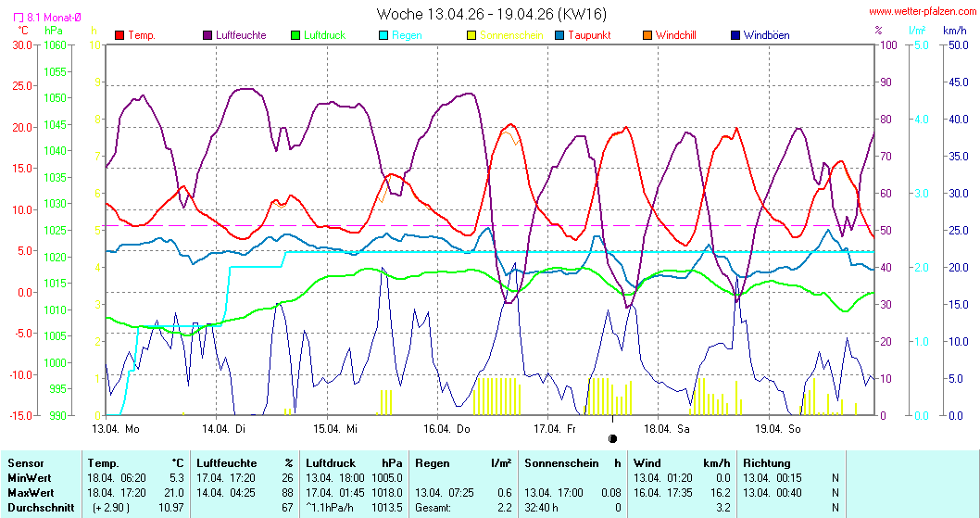980x518 pixels.
Task: Click the blue Taupunkt legend square
Action: click(x=559, y=35)
